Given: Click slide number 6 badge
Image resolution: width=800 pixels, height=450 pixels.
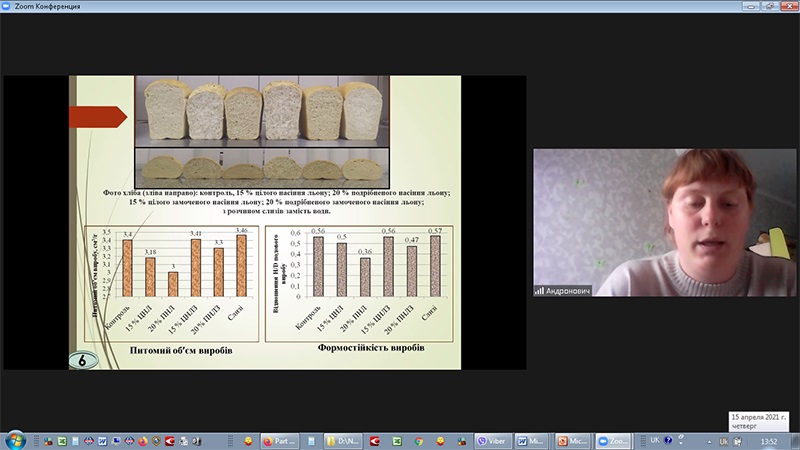Looking at the screenshot, I should coord(83,361).
